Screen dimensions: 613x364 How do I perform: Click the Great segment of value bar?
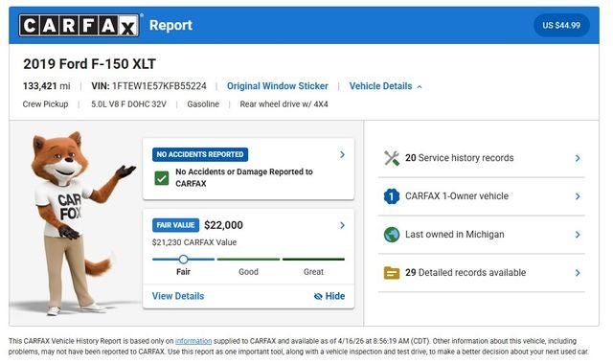313,260
